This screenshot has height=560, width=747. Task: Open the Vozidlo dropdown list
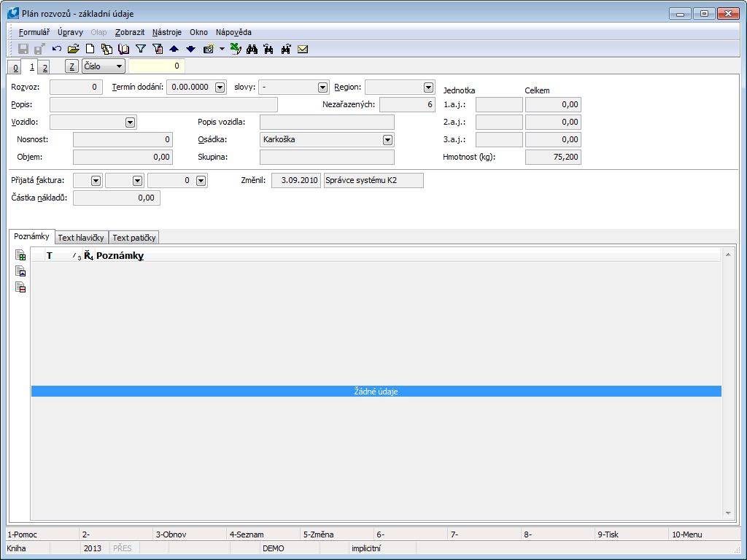point(130,122)
